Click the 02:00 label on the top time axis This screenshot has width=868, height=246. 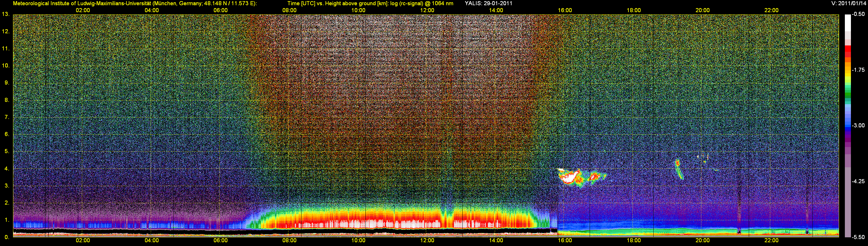[82, 10]
